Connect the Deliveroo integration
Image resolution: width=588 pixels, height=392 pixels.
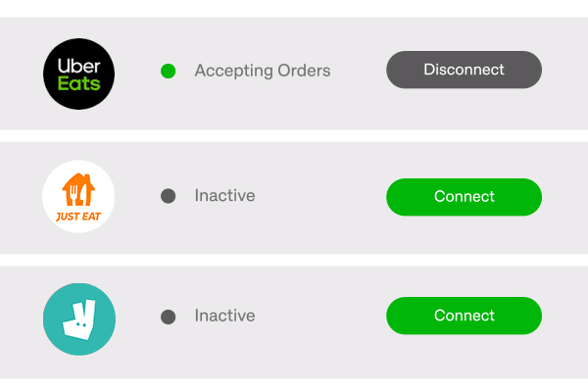click(464, 316)
